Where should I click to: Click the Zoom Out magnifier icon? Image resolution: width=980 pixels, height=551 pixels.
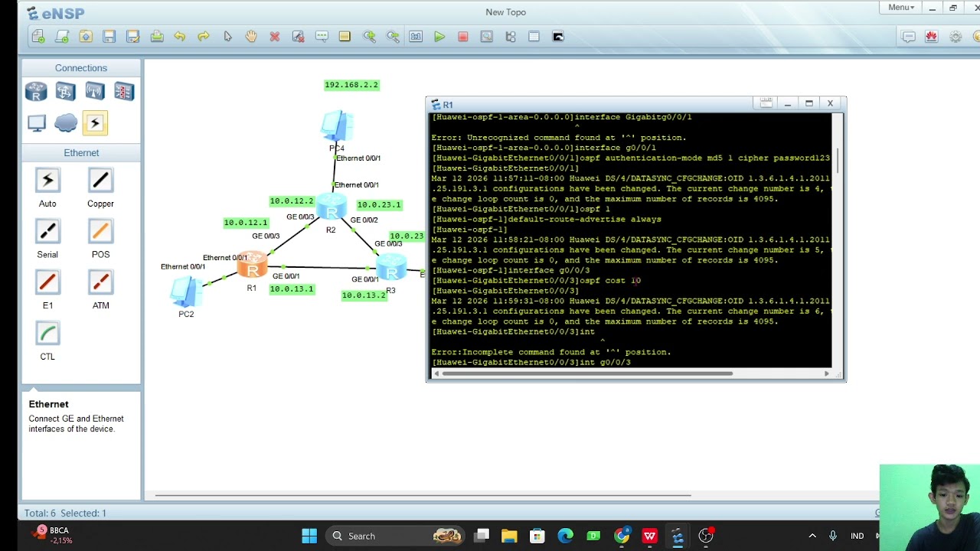click(x=393, y=36)
